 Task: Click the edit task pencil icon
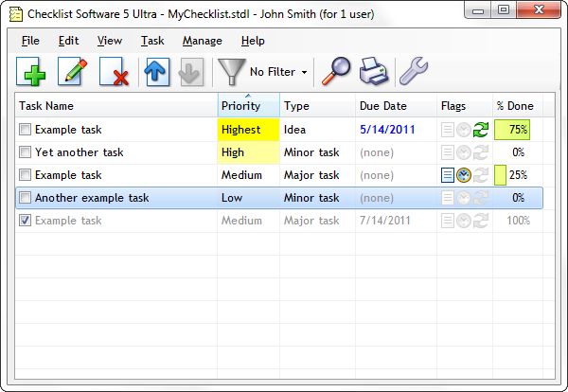coord(73,72)
